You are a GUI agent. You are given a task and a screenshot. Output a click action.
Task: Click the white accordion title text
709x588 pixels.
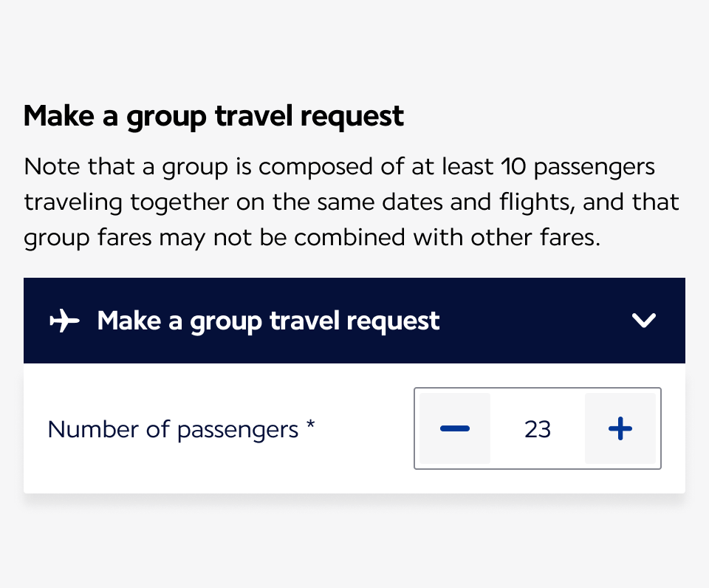tap(268, 321)
